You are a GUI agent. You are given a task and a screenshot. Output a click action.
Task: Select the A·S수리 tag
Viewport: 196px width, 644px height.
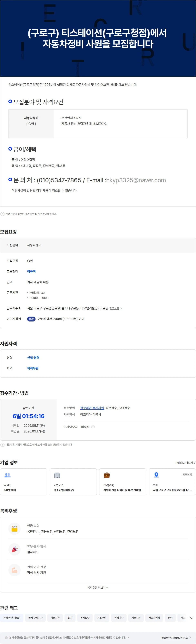102,618
